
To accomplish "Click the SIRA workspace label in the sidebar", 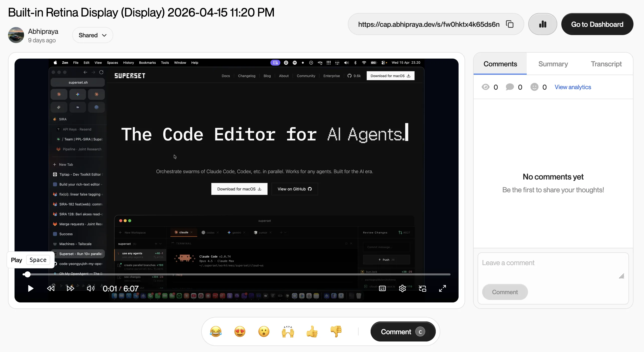I will 63,119.
